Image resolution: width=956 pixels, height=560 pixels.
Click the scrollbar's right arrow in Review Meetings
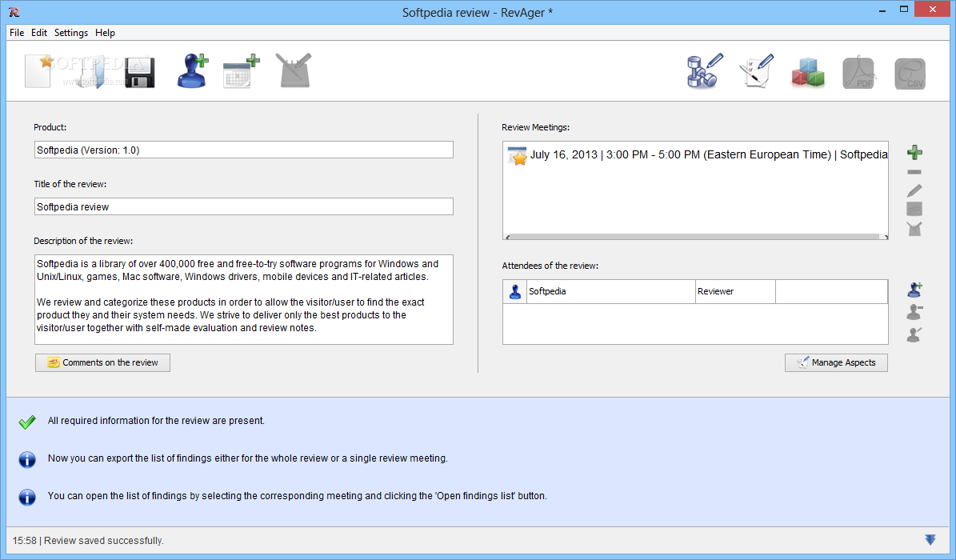coord(886,237)
